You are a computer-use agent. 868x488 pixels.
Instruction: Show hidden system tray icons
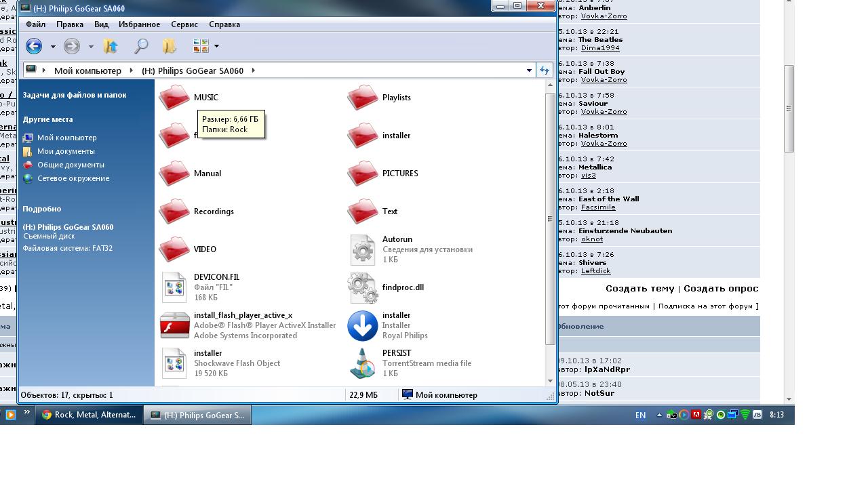coord(659,415)
